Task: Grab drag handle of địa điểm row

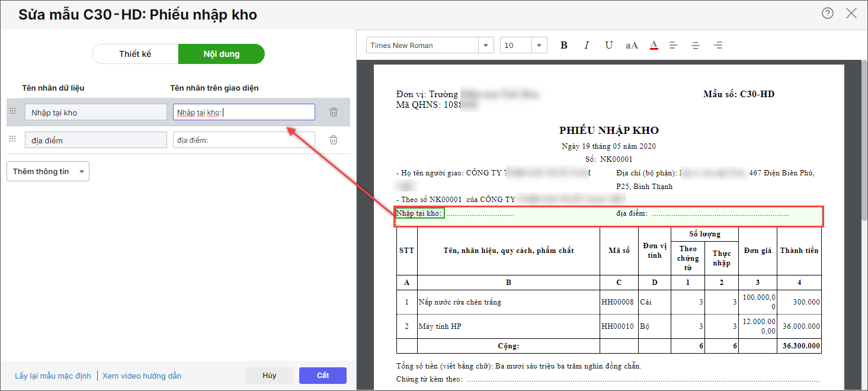Action: 12,139
